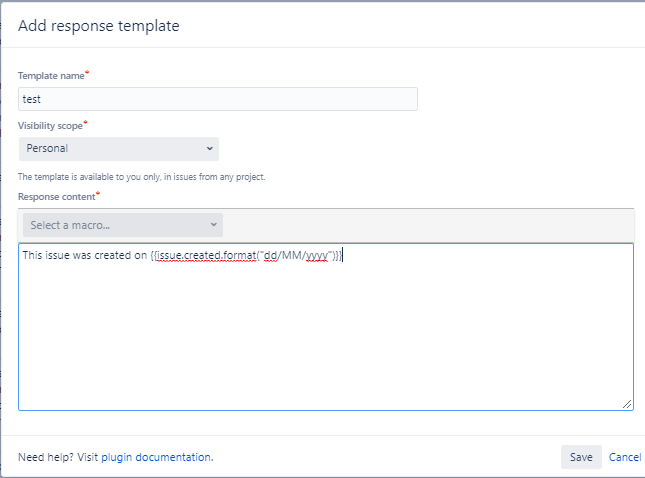
Task: Click the Template name input field
Action: click(217, 99)
